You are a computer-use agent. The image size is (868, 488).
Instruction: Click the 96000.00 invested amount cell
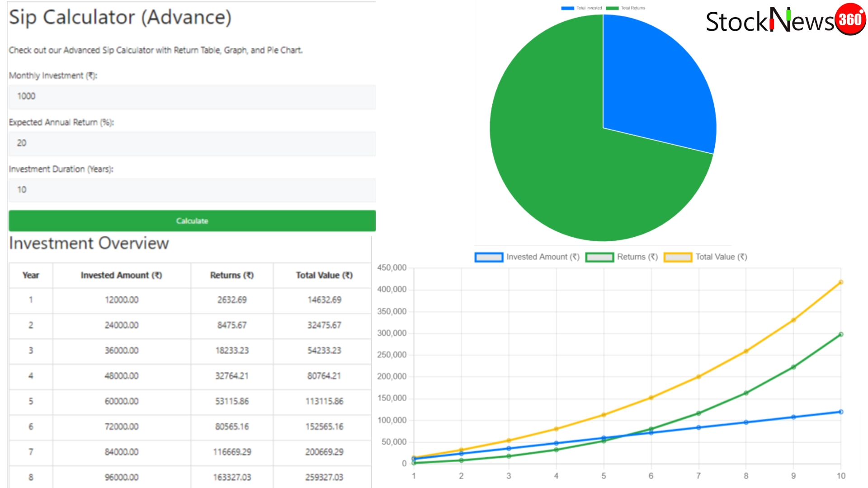click(x=122, y=477)
